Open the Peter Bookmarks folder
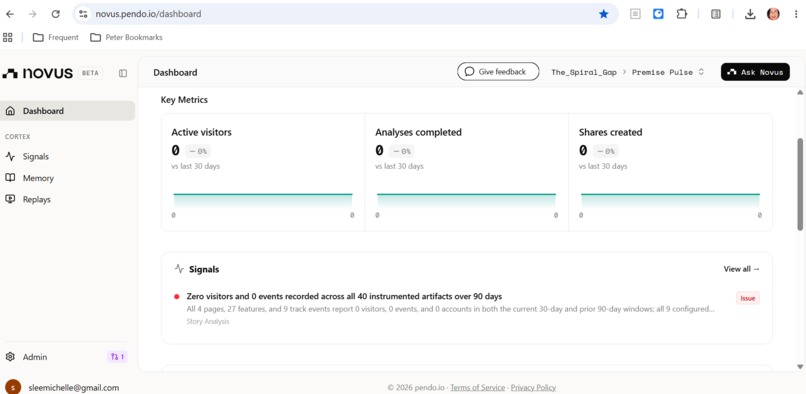Viewport: 806px width, 394px height. (x=126, y=37)
